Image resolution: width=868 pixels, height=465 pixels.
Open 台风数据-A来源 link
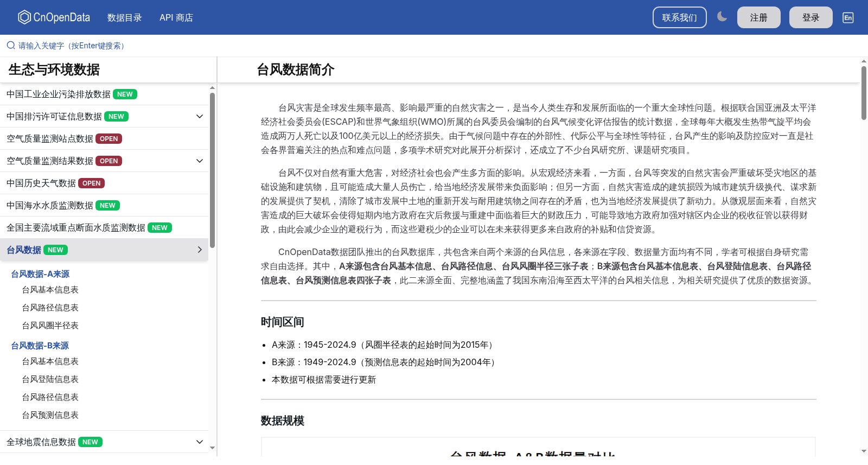40,274
